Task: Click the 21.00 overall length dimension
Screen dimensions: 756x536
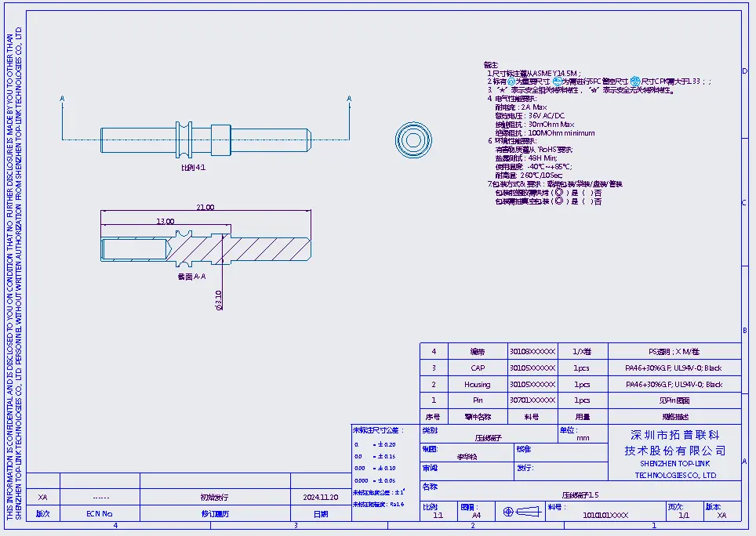Action: coord(205,208)
